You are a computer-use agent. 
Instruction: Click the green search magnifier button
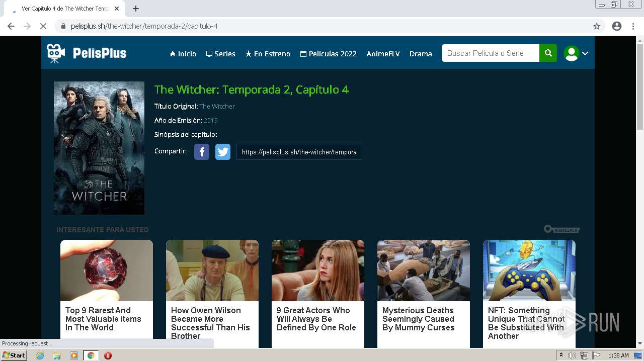point(548,53)
